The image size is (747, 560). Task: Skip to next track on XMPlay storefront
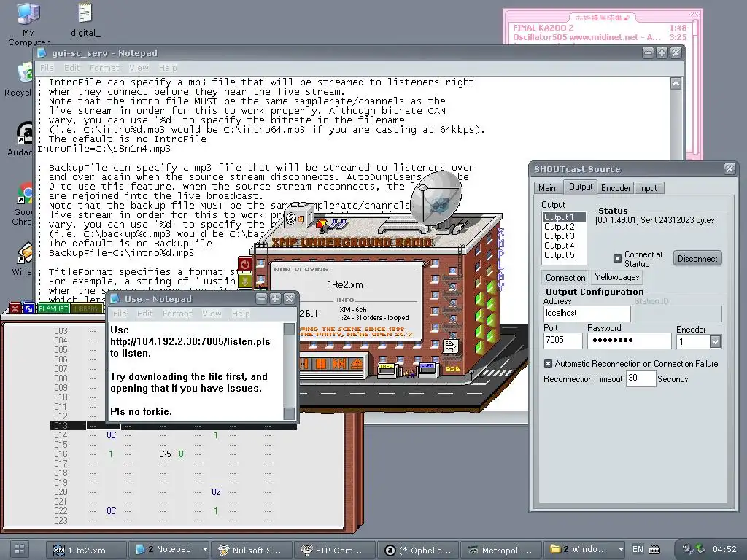[x=338, y=365]
